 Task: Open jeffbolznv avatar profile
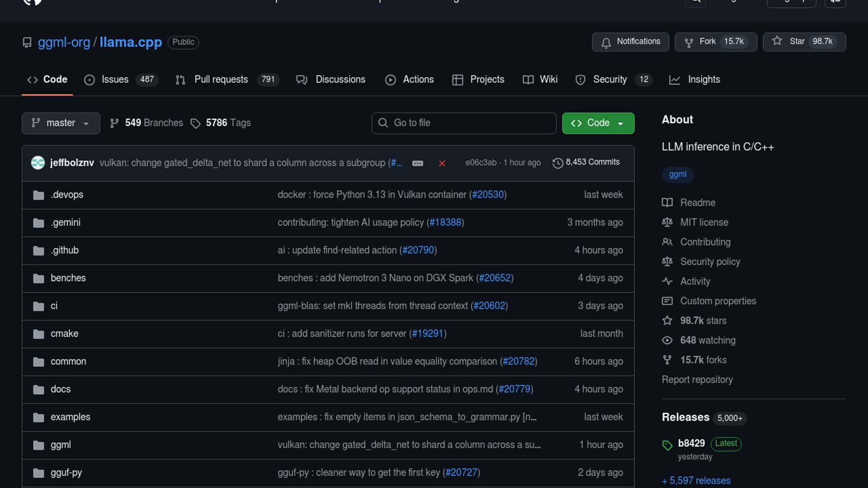(x=38, y=163)
